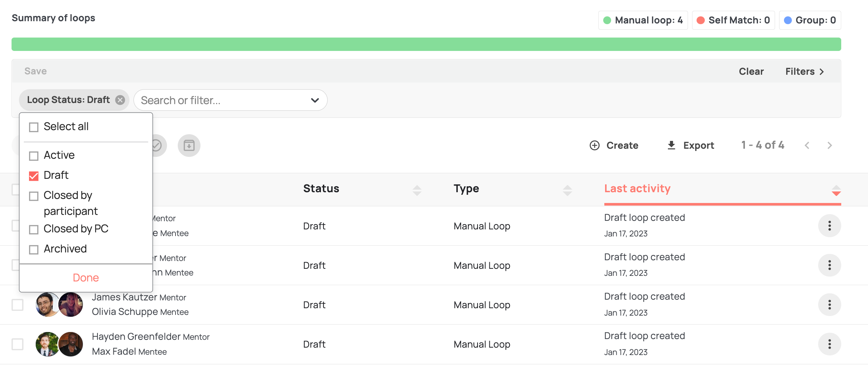This screenshot has height=374, width=868.
Task: Click Done in the status dropdown
Action: click(86, 278)
